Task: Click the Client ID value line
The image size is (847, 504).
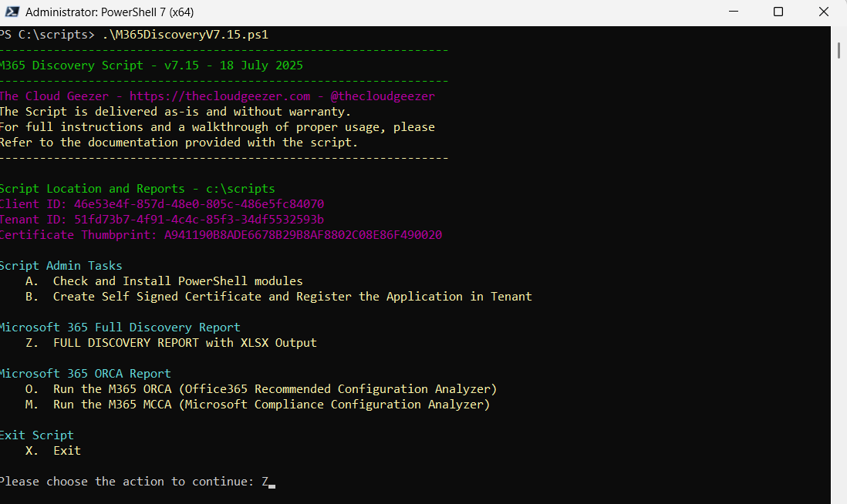Action: pyautogui.click(x=161, y=204)
